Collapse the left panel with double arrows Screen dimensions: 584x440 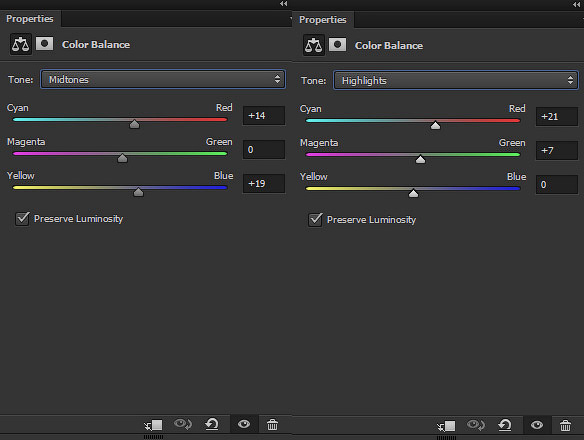click(283, 4)
